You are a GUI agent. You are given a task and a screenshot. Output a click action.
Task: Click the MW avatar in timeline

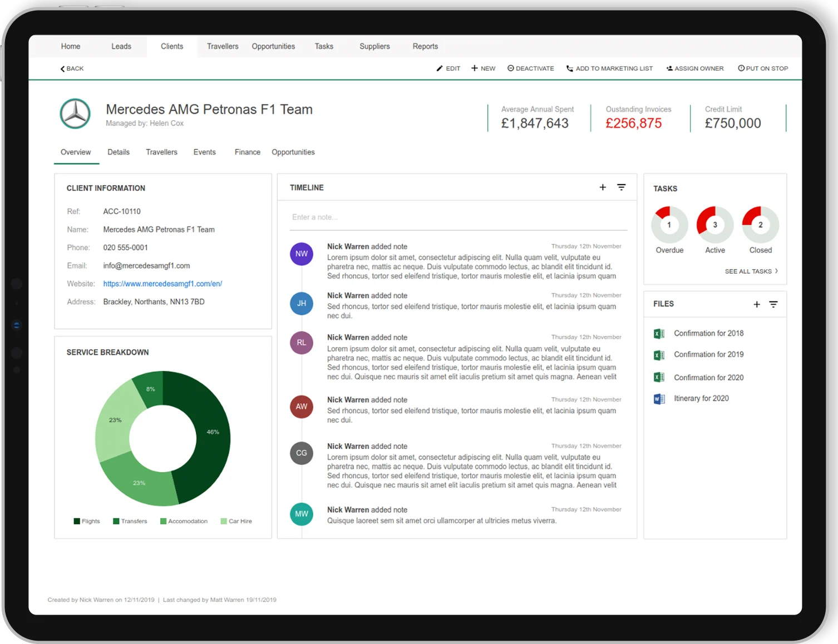[302, 514]
